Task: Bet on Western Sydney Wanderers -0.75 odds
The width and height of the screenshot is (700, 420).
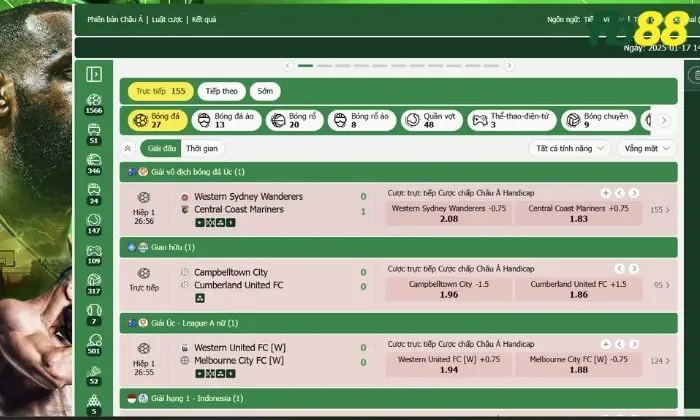Action: pyautogui.click(x=448, y=213)
